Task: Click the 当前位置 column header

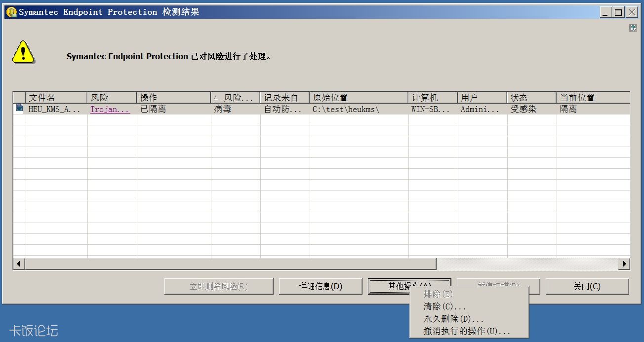Action: (x=593, y=97)
